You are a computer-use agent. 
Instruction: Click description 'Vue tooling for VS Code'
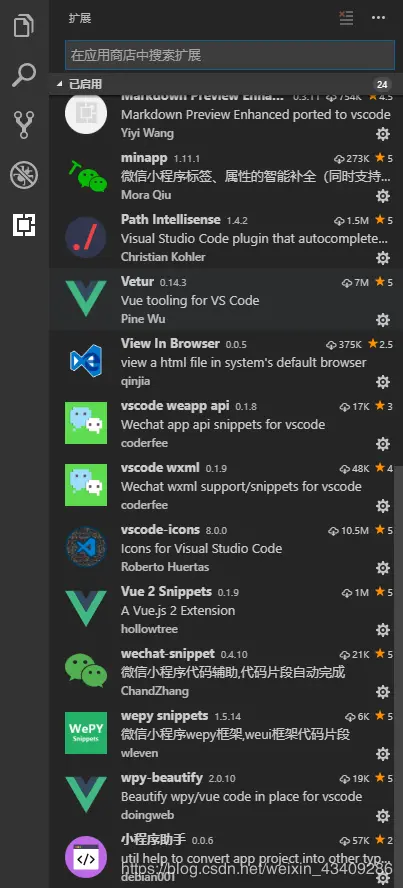(190, 300)
